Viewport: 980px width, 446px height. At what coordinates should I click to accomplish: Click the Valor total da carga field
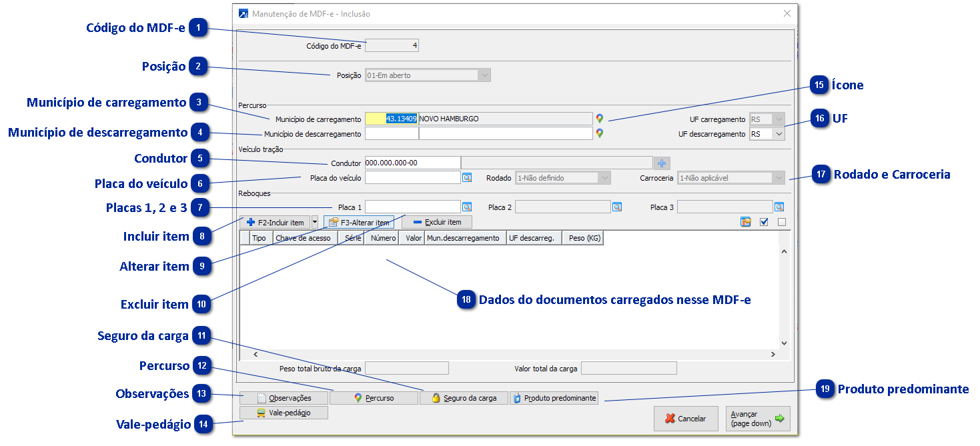[x=629, y=368]
